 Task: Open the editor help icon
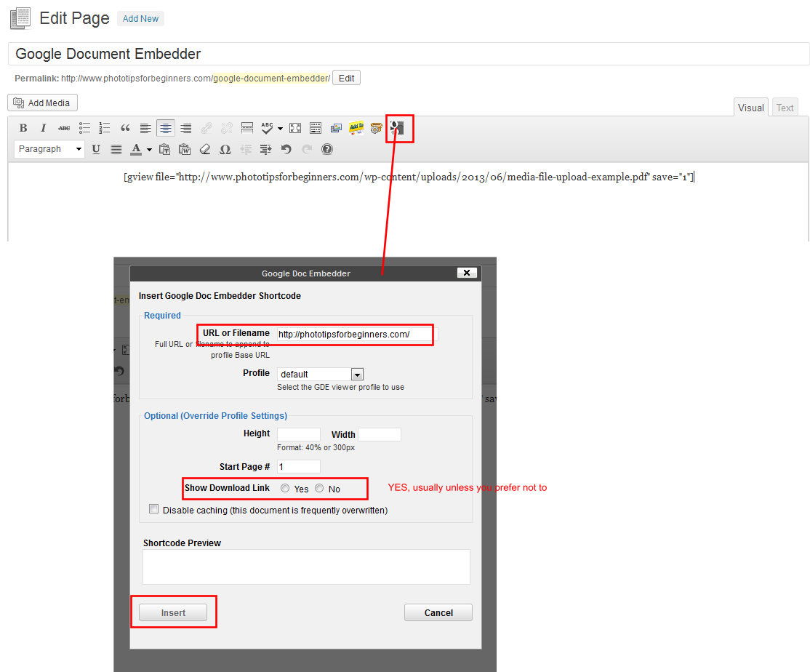(x=327, y=149)
